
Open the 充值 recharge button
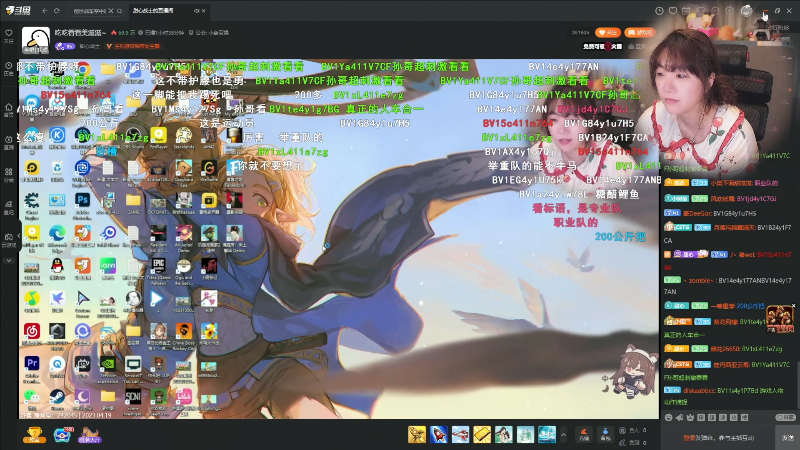point(584,434)
